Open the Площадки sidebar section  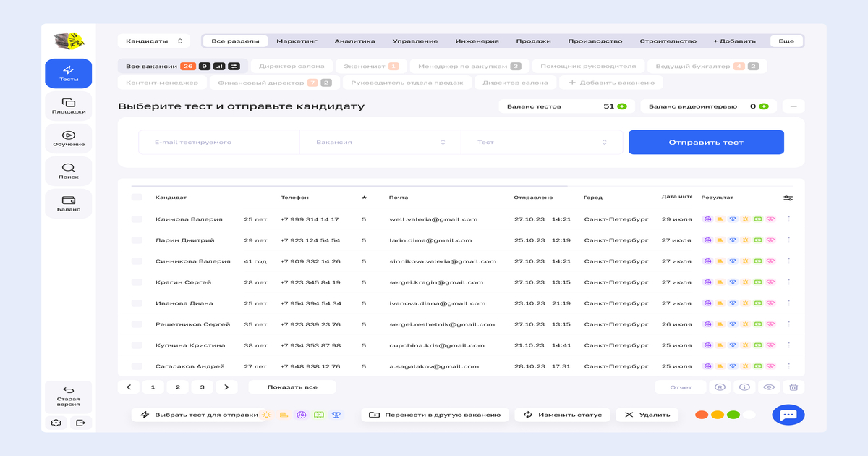(69, 106)
